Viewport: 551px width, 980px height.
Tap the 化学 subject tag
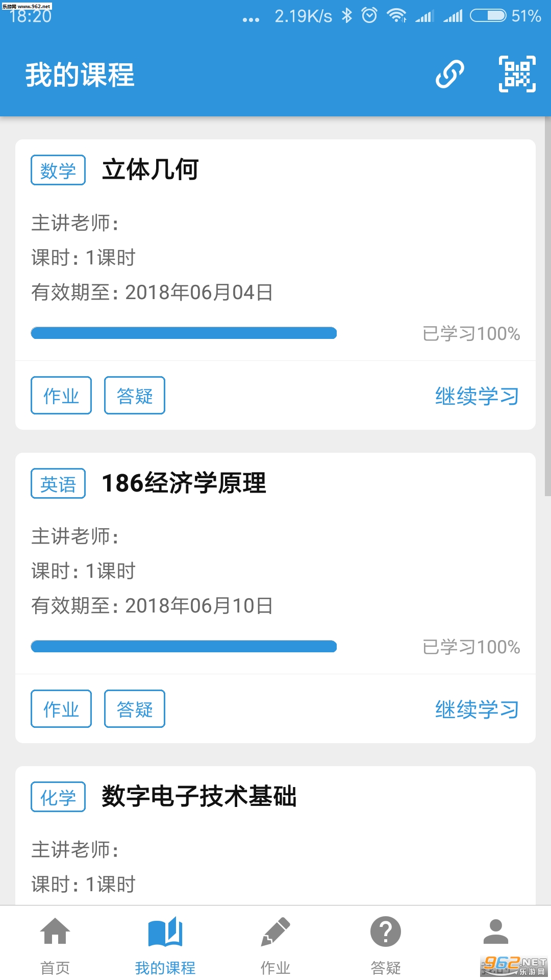[x=58, y=797]
